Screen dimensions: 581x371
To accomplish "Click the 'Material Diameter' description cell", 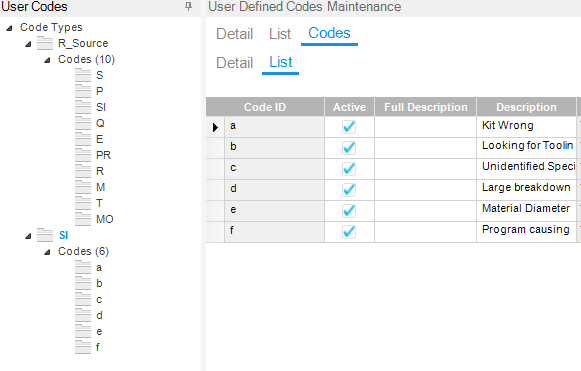I will coord(526,211).
